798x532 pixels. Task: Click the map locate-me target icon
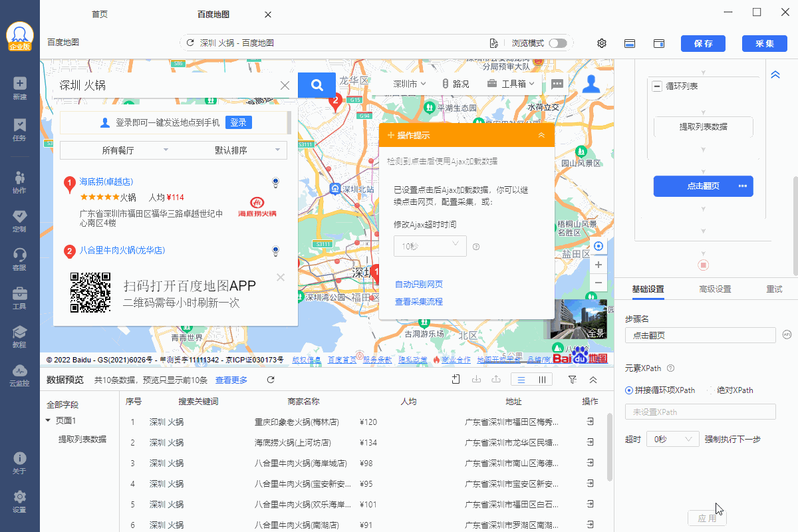click(x=598, y=247)
